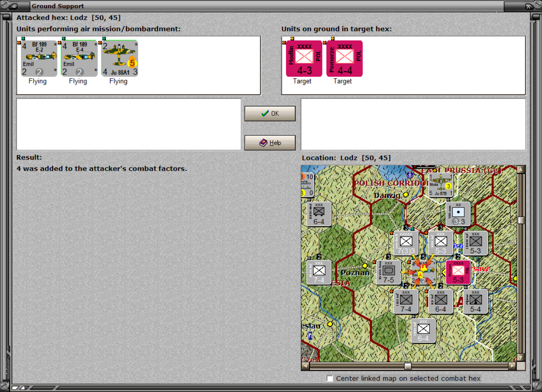Click the 'Flying' label under the Ju 88A1
Image resolution: width=542 pixels, height=392 pixels.
118,81
